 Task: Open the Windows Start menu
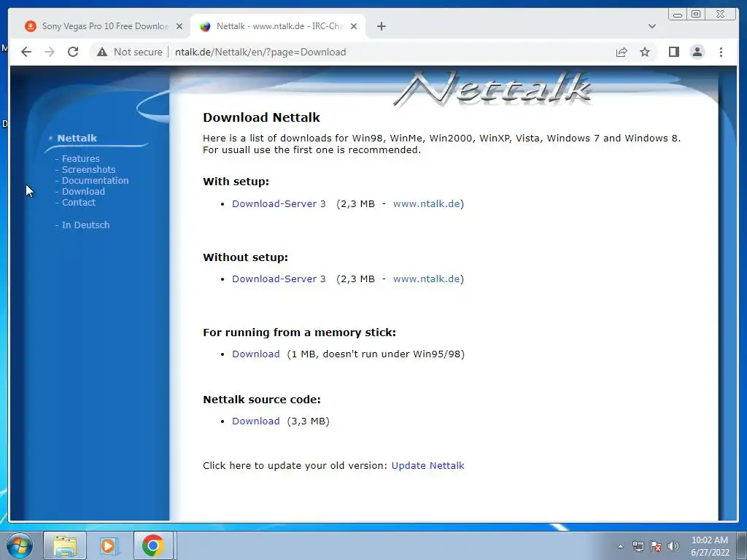click(x=20, y=545)
